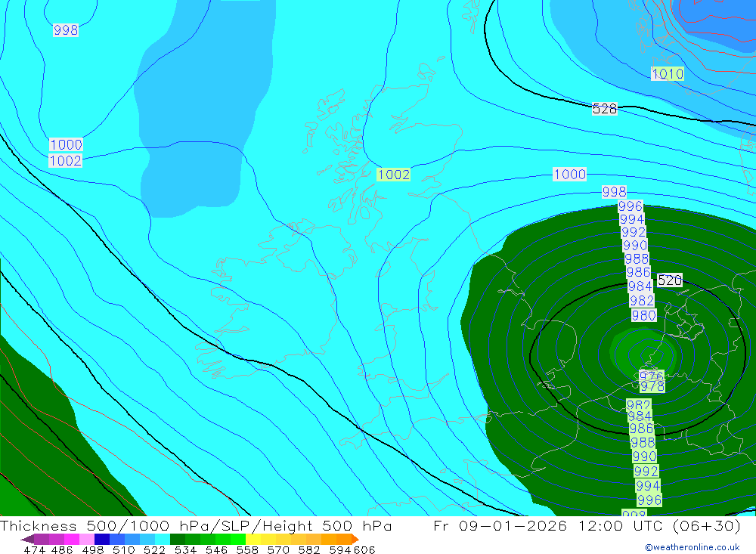Click the 594 legend value
Image resolution: width=756 pixels, height=554 pixels.
click(x=340, y=549)
